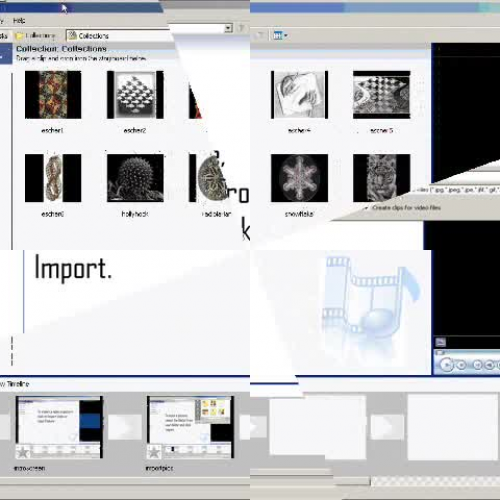Click the previous frame playback control
The image size is (500, 500).
point(489,365)
